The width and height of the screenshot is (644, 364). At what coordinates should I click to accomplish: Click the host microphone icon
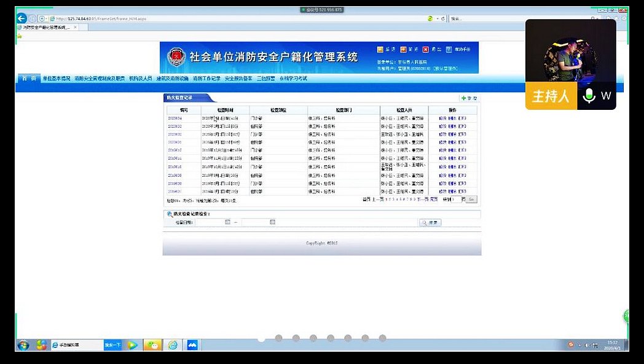tap(589, 96)
